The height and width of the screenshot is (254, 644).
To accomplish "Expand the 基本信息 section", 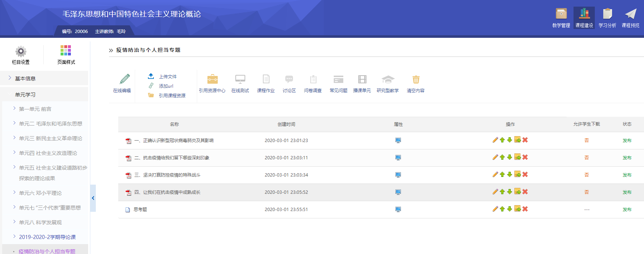I will pyautogui.click(x=25, y=79).
